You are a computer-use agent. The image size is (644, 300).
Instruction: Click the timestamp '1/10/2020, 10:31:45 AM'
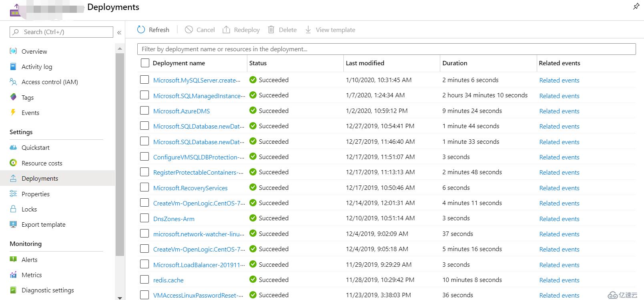click(x=379, y=80)
